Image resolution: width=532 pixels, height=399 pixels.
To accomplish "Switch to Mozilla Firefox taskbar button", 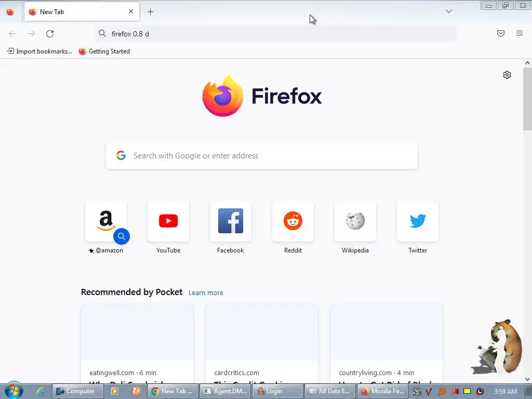I will [382, 391].
